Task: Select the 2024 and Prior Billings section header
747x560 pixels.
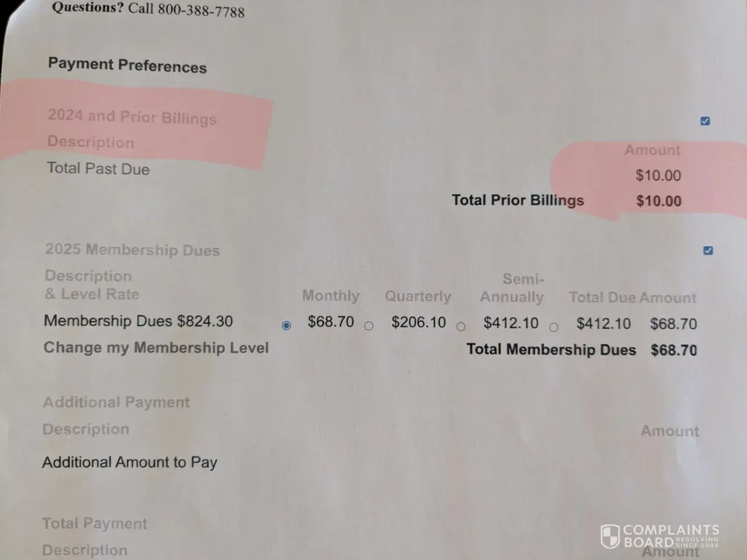Action: [132, 116]
